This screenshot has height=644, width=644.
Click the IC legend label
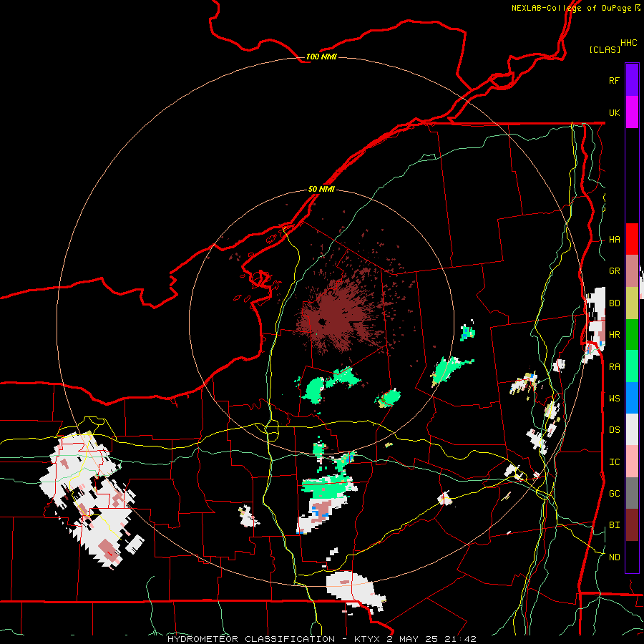click(x=614, y=462)
